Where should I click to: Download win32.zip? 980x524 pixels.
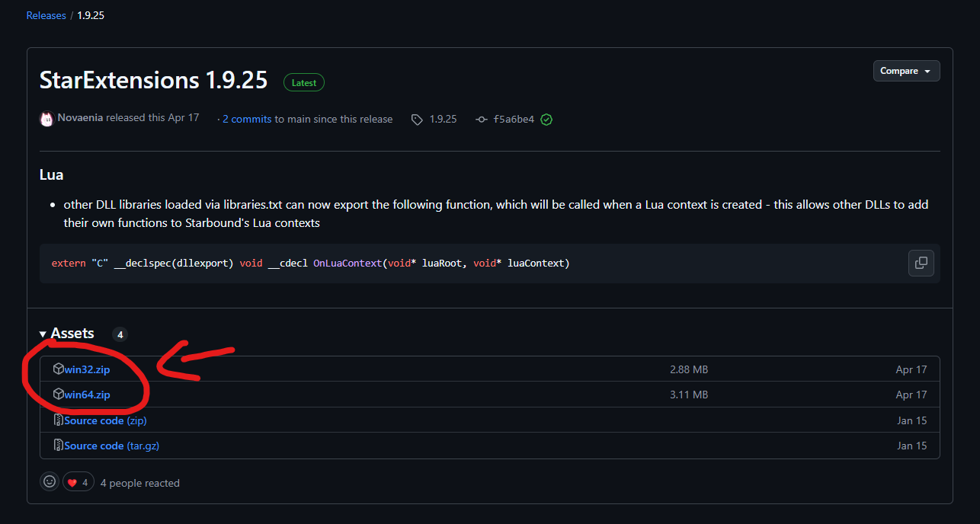(x=88, y=369)
